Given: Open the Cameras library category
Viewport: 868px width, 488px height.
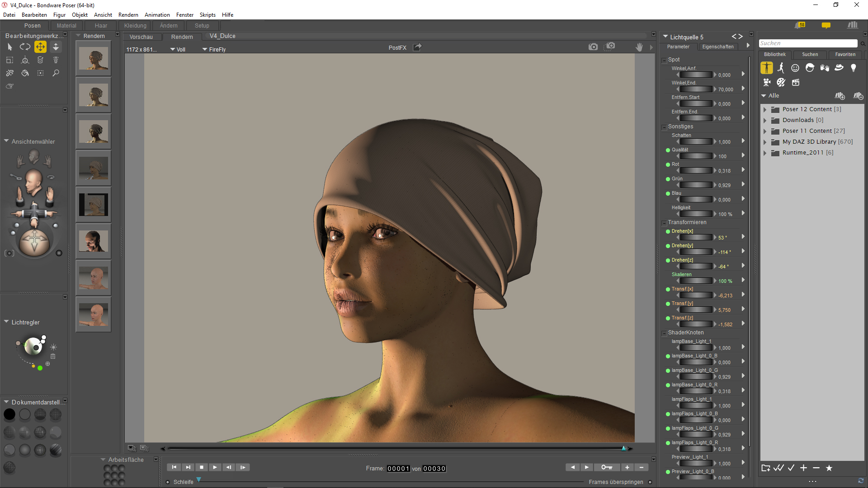Looking at the screenshot, I should pos(767,82).
